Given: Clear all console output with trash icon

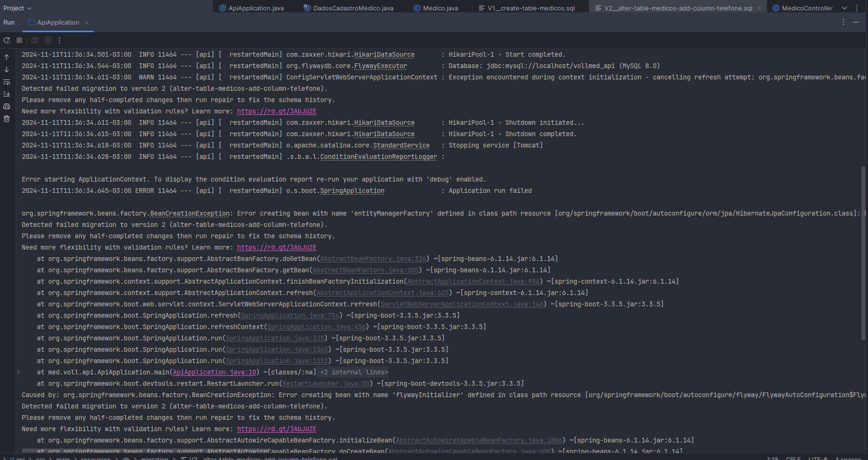Looking at the screenshot, I should [x=7, y=119].
